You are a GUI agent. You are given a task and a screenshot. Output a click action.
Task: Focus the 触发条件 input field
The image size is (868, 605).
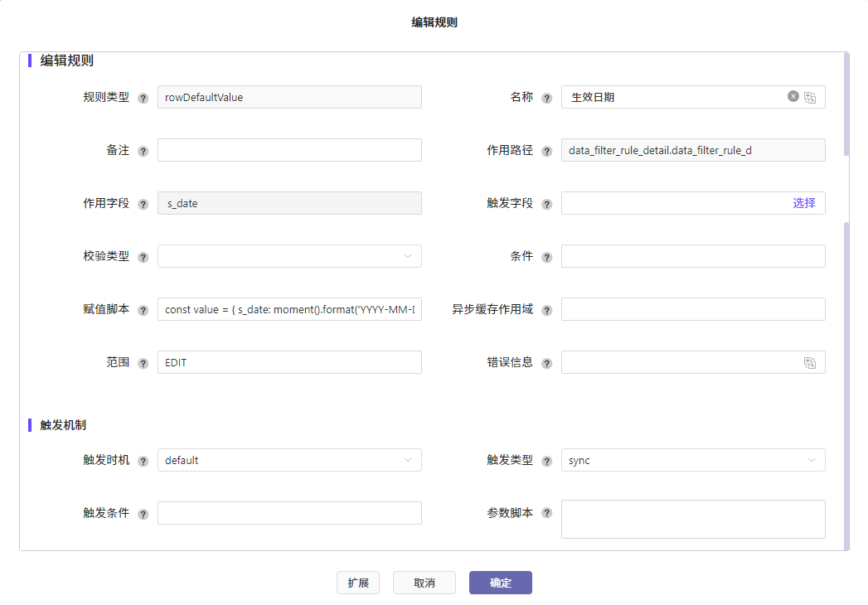289,513
